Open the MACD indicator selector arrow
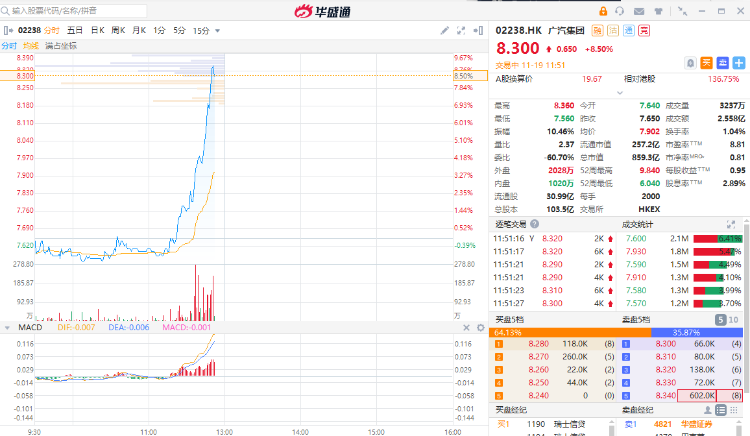 coord(7,327)
